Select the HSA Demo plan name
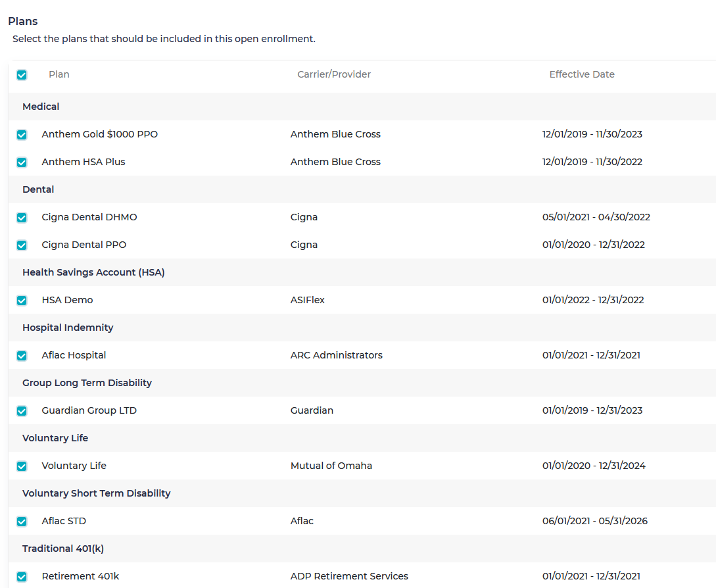 pos(67,300)
